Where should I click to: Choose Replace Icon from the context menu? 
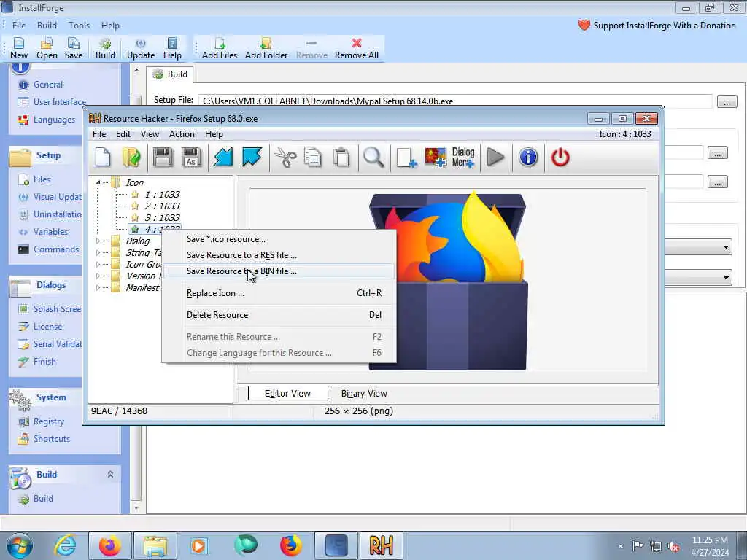pos(279,293)
